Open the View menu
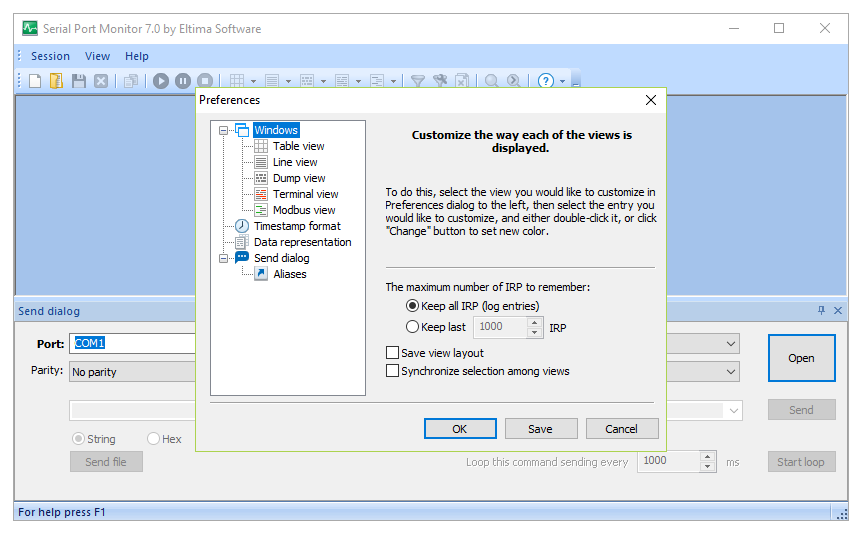Screen dimensions: 861x536 97,56
